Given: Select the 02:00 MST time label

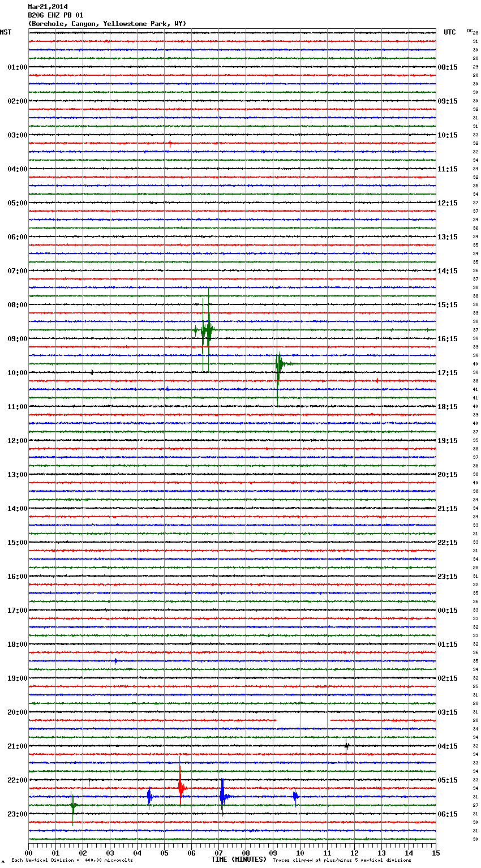Looking at the screenshot, I should (x=18, y=101).
